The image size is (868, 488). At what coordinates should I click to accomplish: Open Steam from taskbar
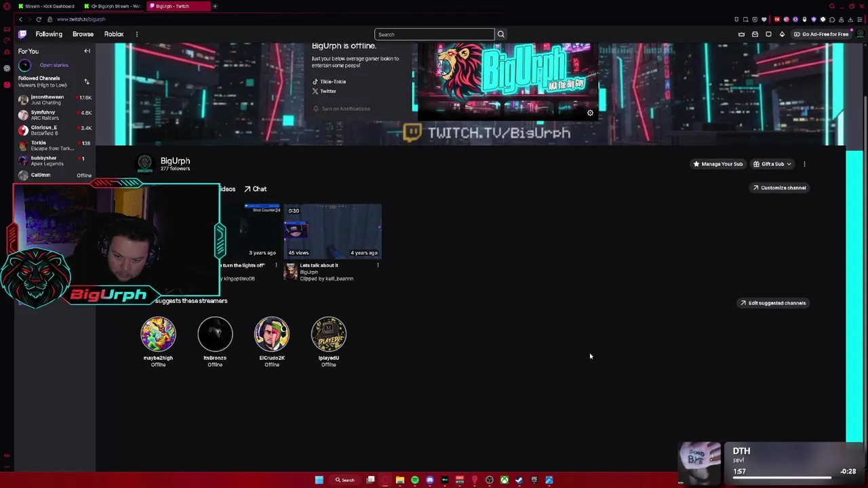(x=519, y=480)
